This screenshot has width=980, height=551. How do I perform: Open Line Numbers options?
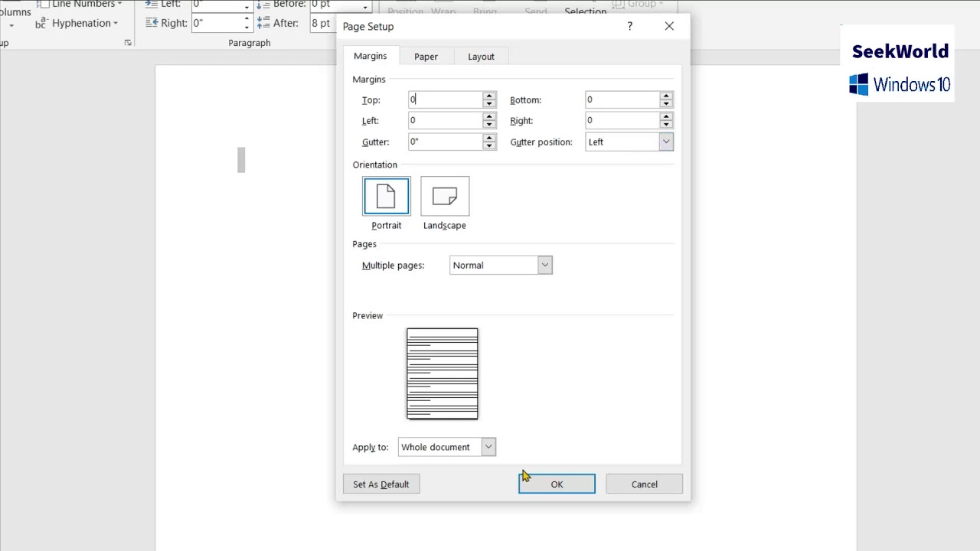coord(79,5)
